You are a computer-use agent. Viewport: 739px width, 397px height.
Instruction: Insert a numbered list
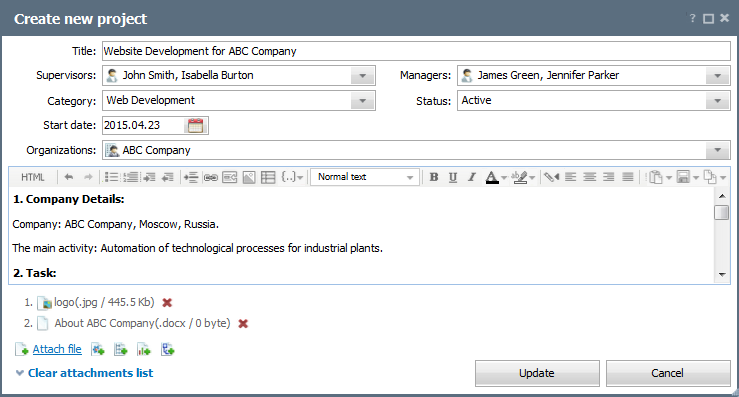coord(131,177)
